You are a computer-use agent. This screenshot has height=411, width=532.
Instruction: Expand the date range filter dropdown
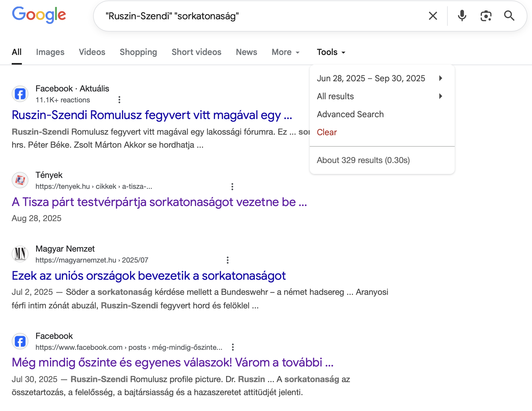click(379, 78)
